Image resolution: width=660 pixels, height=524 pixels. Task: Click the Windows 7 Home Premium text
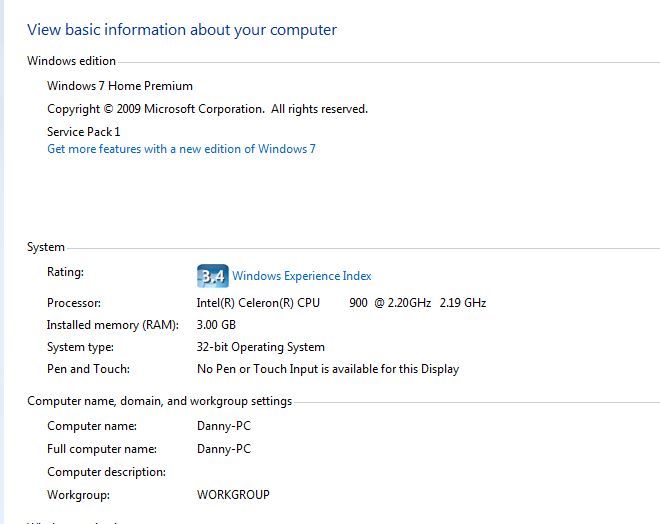point(120,86)
